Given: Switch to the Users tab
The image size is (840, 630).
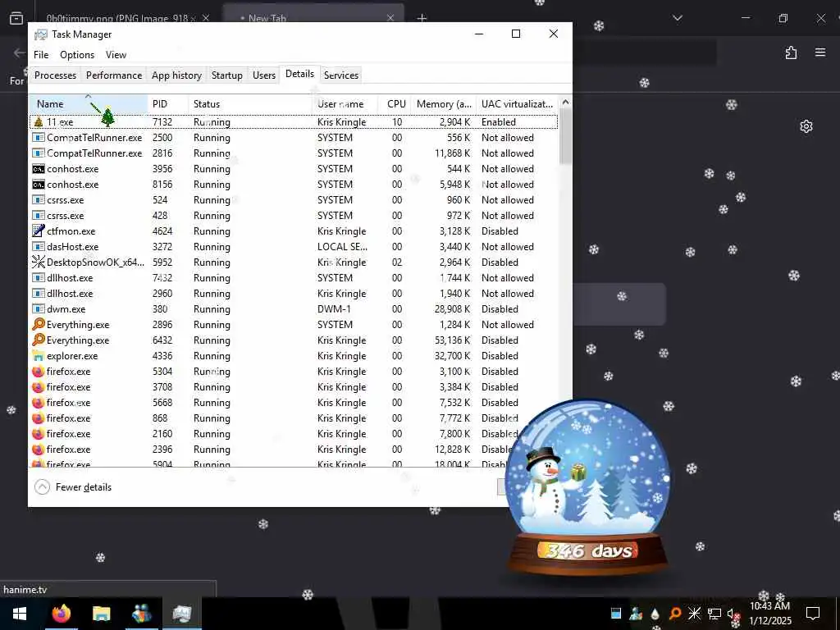Looking at the screenshot, I should 264,75.
